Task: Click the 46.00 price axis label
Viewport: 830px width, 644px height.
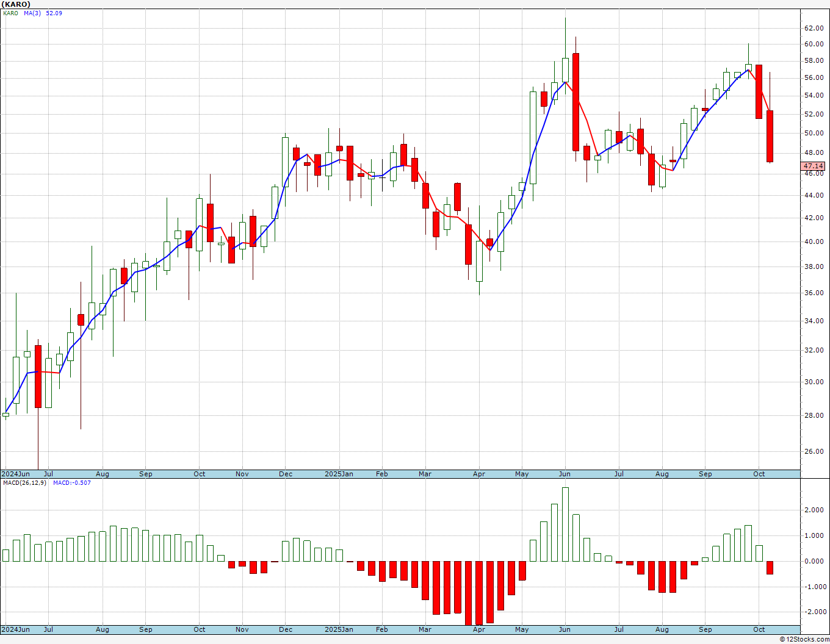Action: coord(814,173)
